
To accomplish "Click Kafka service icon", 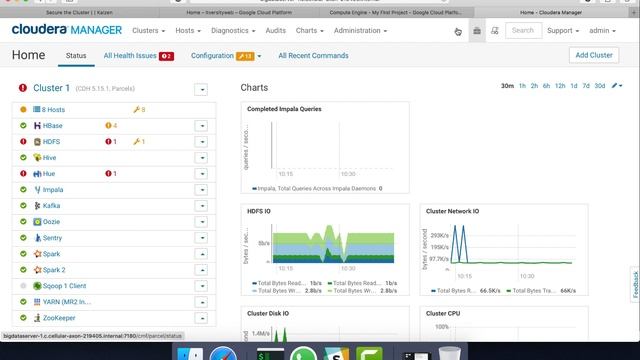I will [x=37, y=206].
